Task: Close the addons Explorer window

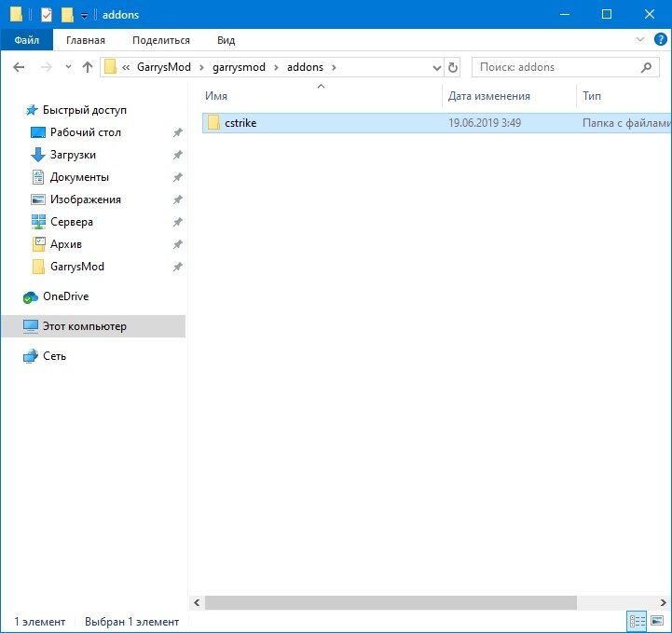Action: 650,14
